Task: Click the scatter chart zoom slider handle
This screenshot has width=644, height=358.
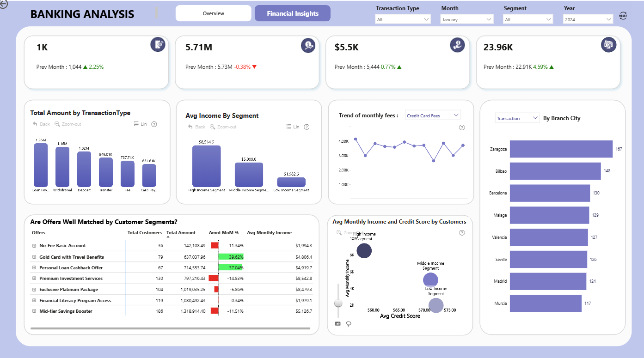Action: click(x=338, y=303)
